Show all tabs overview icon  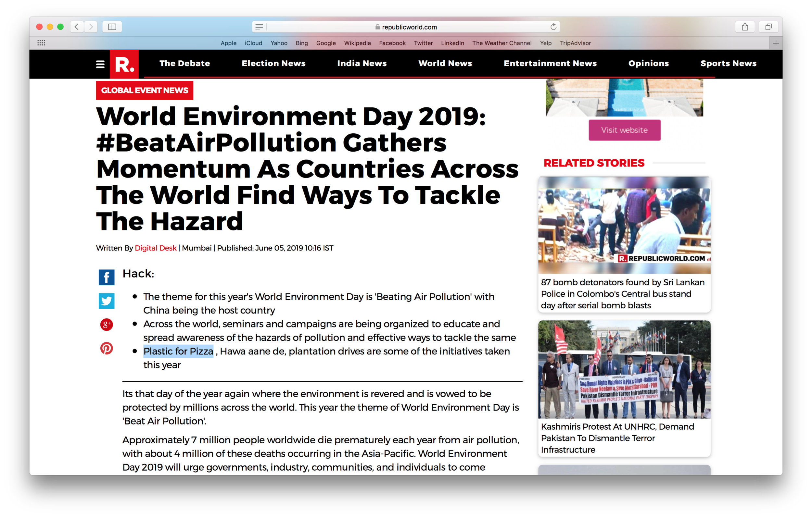pyautogui.click(x=768, y=27)
